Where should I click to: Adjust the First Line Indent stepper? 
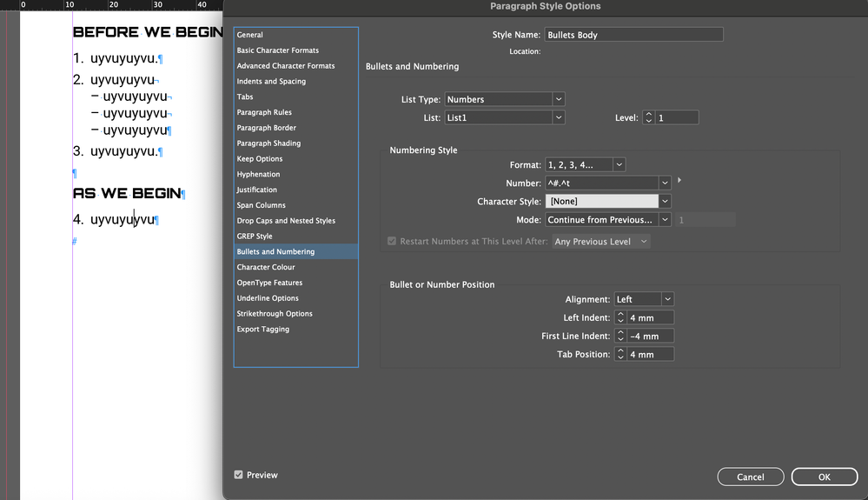click(620, 336)
